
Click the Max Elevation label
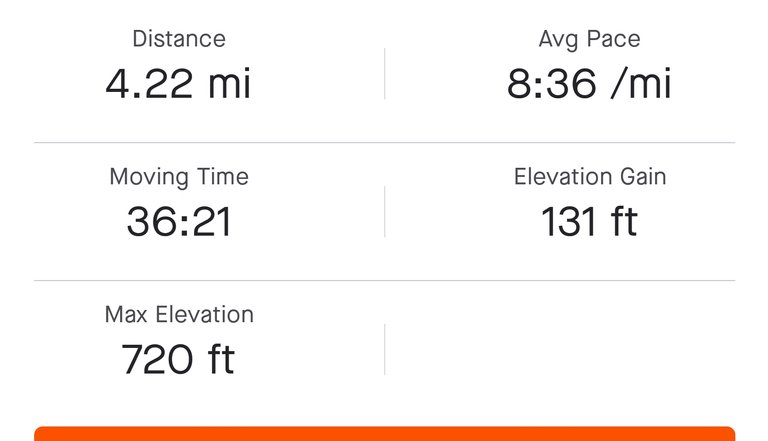click(x=179, y=314)
